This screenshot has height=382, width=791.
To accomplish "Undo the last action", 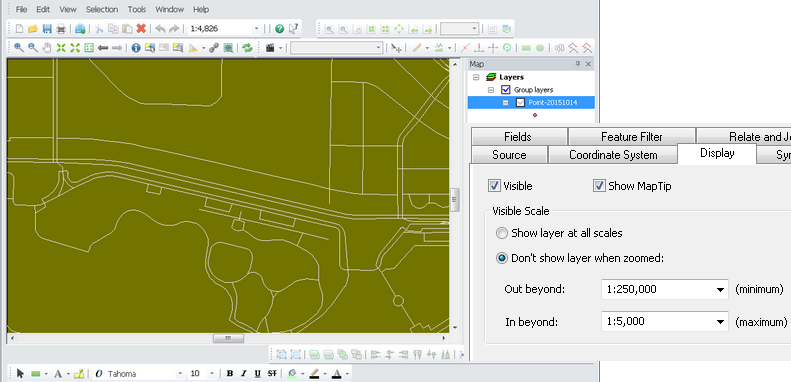I will click(160, 29).
